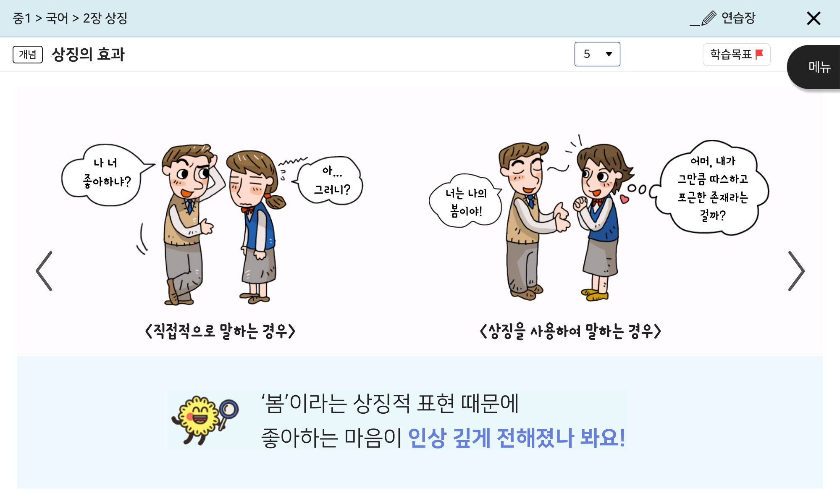840x504 pixels.
Task: Click the '나 너 좋아하냐?' speech bubble
Action: 106,175
